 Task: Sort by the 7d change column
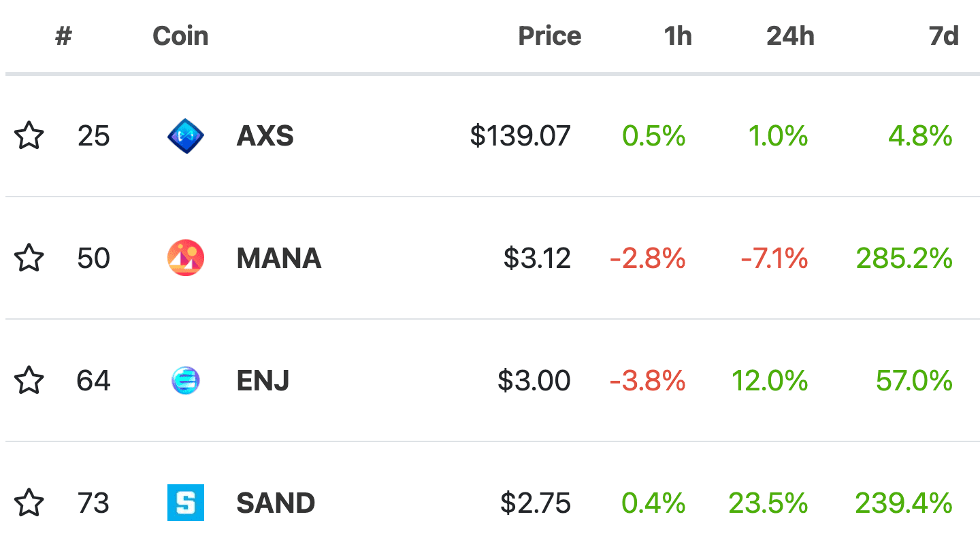tap(944, 36)
